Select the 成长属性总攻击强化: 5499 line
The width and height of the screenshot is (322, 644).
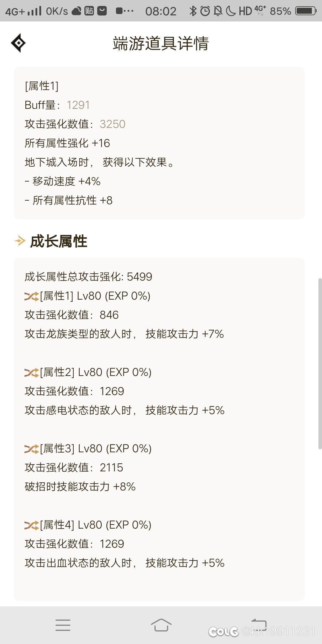click(88, 277)
